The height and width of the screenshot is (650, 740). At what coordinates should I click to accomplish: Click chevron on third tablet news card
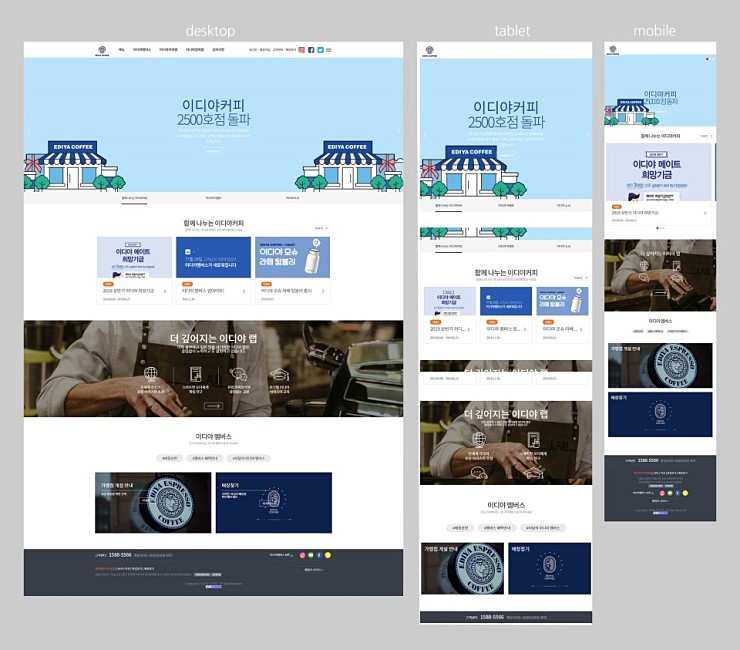[581, 329]
